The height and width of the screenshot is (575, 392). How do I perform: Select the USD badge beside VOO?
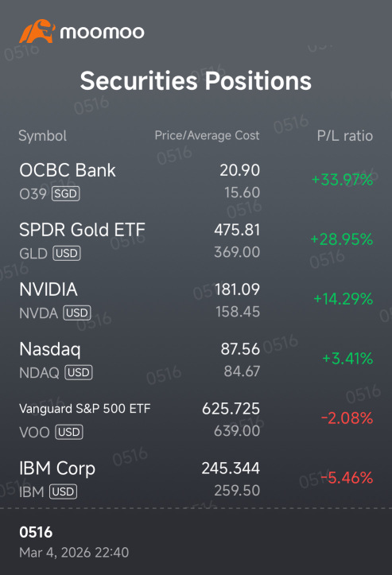tap(69, 432)
